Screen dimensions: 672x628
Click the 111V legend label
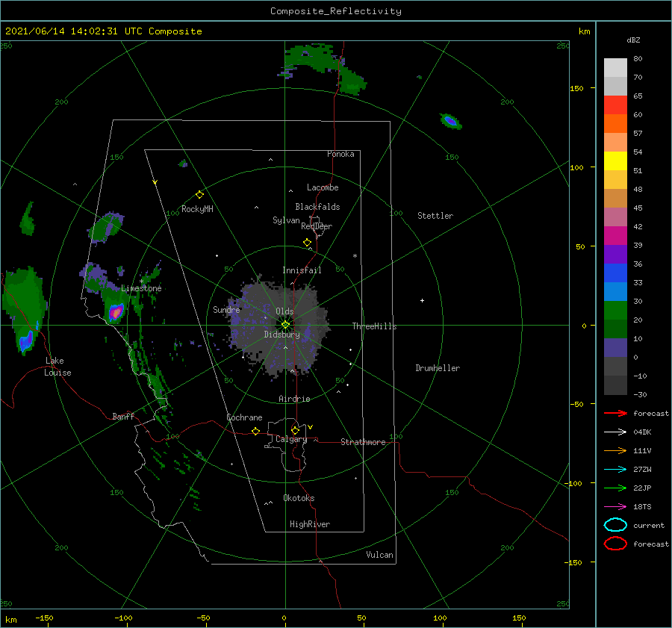coord(642,450)
